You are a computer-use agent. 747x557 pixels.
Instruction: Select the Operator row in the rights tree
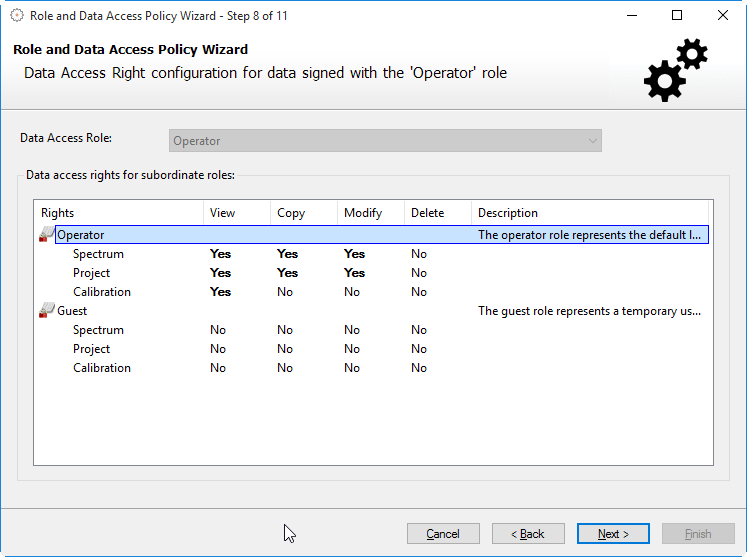81,235
